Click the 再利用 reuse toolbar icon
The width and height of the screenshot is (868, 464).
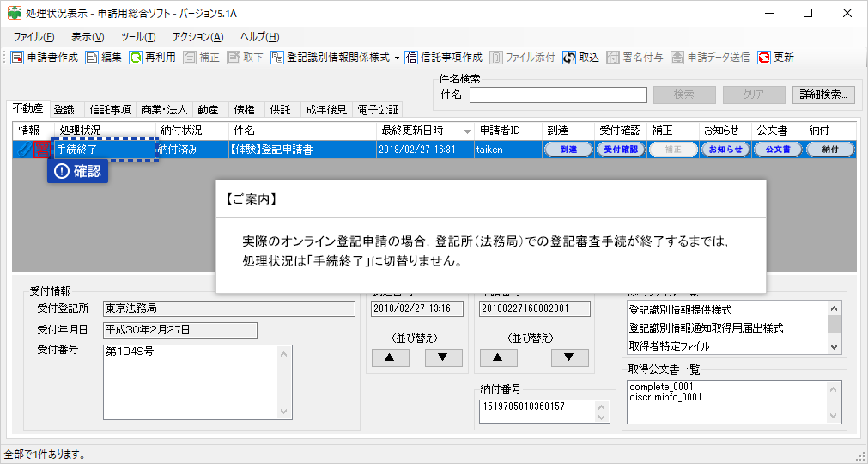click(x=136, y=58)
